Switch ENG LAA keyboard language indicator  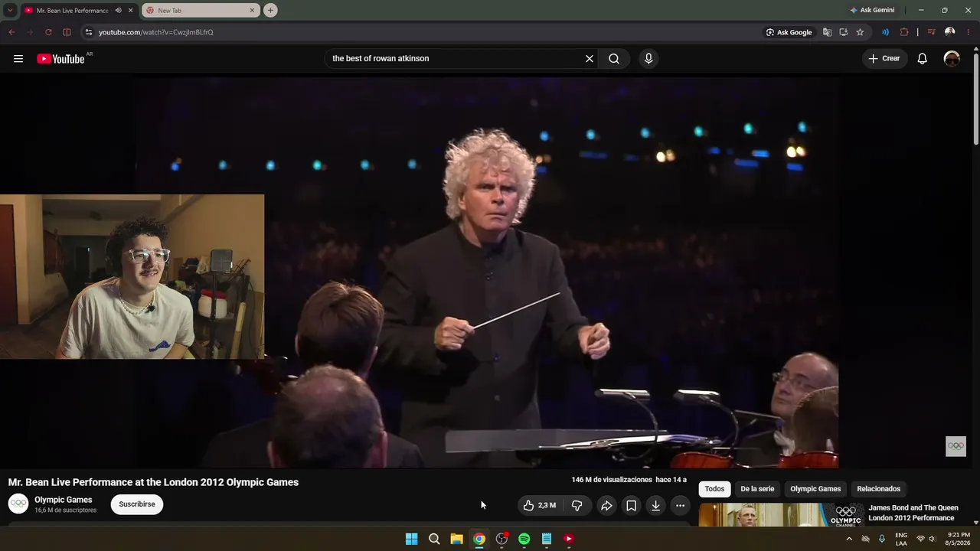(x=901, y=539)
